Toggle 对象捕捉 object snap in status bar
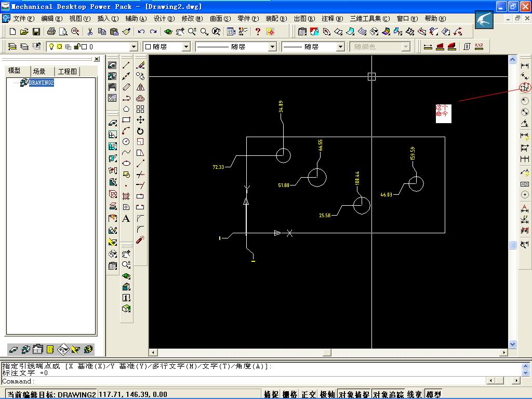 [x=354, y=394]
